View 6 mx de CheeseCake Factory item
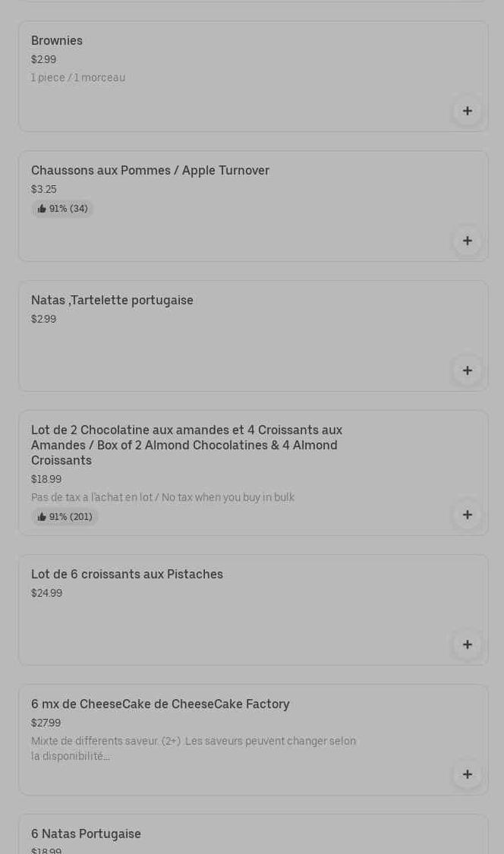Viewport: 504px width, 854px height. (160, 704)
